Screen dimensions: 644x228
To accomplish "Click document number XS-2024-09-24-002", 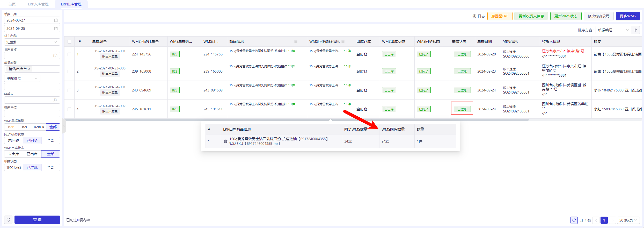I will [110, 106].
